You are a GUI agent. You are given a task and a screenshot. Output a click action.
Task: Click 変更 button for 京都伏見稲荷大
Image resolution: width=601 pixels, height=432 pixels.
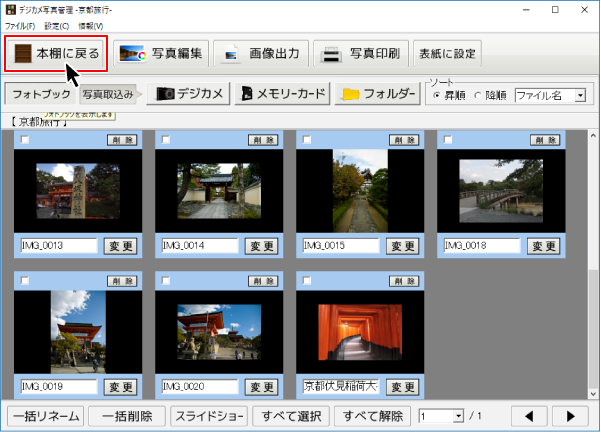coord(403,387)
